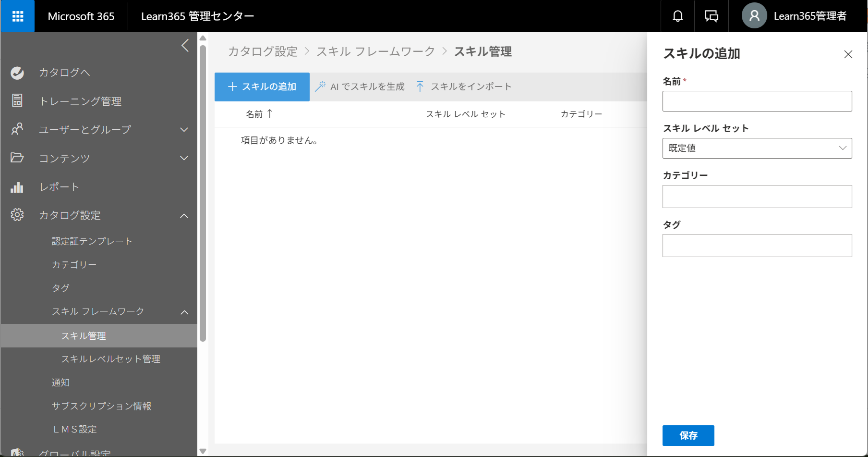Click Learn365 管理センター title
This screenshot has height=457, width=868.
tap(197, 16)
